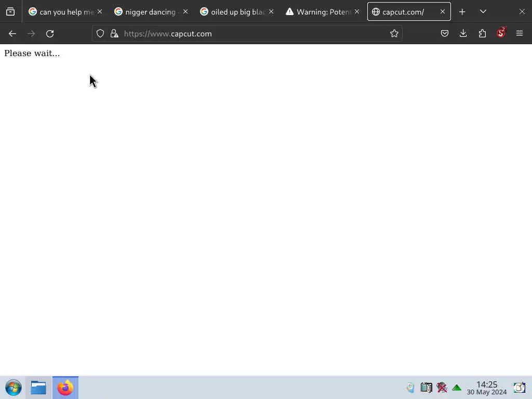This screenshot has height=399, width=532.
Task: Open the extensions menu
Action: 482,34
